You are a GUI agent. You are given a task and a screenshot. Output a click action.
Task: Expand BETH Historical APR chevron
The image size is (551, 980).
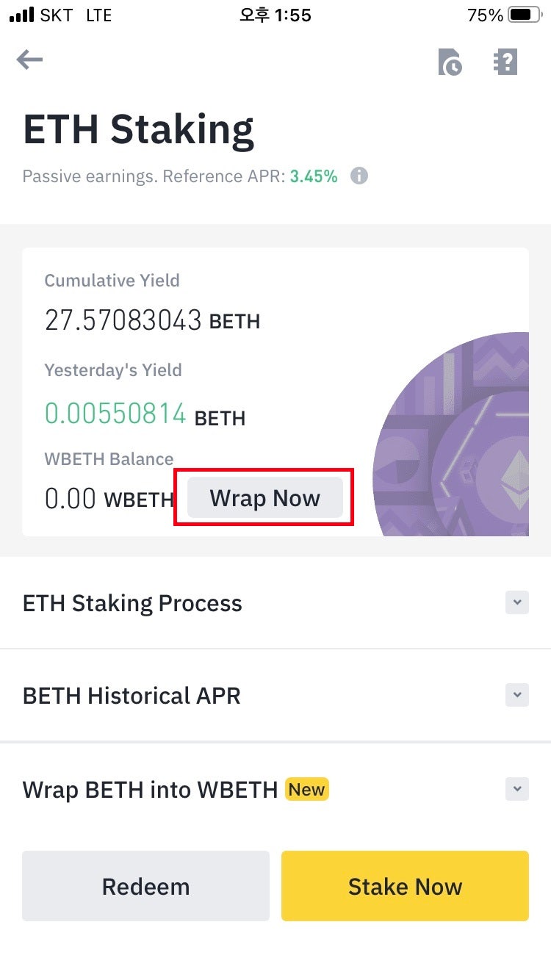517,695
